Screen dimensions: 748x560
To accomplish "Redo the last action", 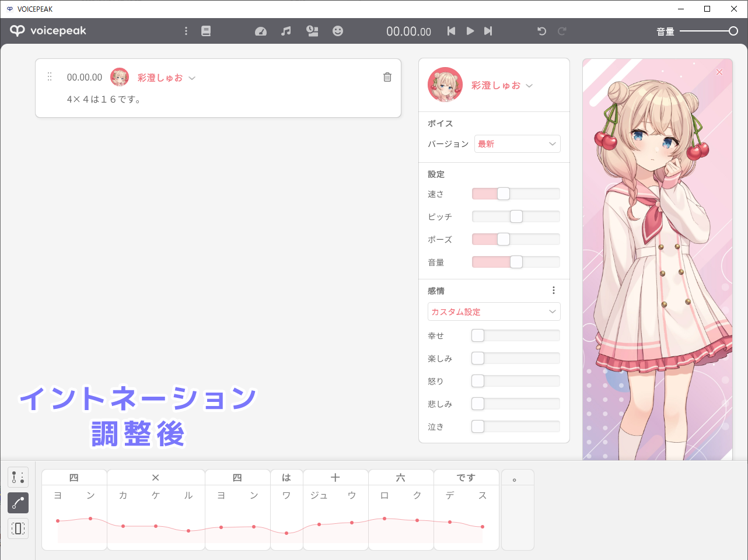I will [562, 31].
